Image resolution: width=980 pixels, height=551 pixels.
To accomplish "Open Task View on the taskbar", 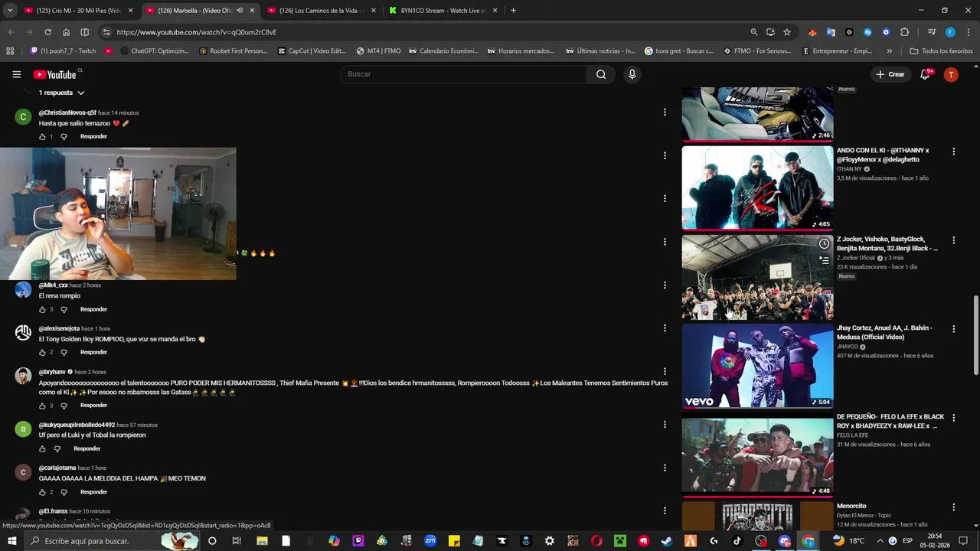I will pyautogui.click(x=237, y=541).
